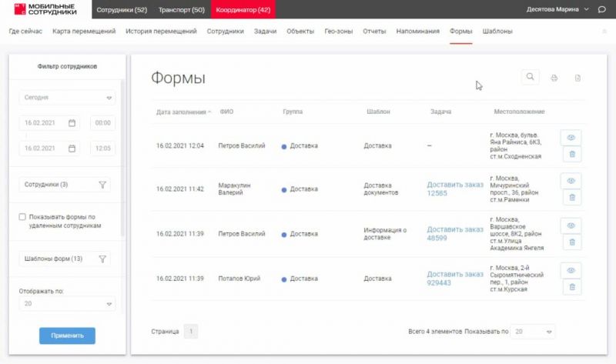Click the export document icon in the Формы header
Viewport: 616px width, 364px height.
[x=577, y=78]
